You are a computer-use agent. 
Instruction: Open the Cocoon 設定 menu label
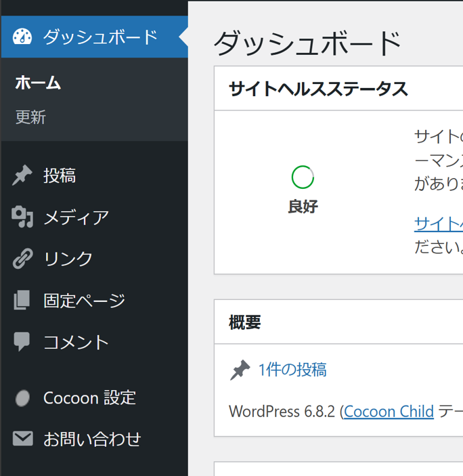[89, 397]
